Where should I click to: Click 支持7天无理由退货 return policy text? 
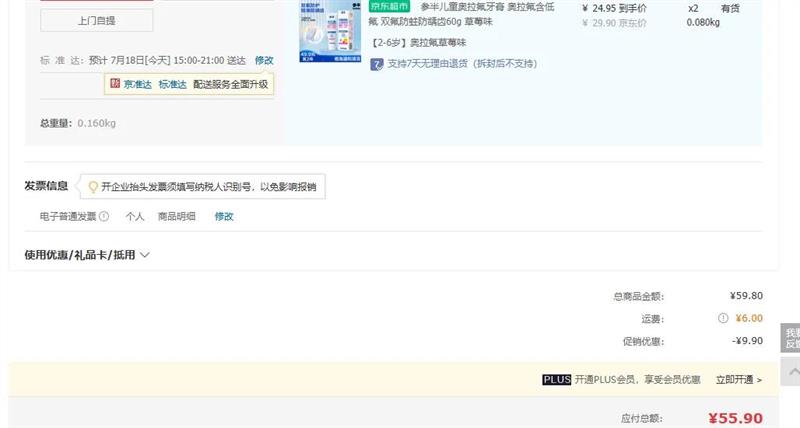click(462, 64)
